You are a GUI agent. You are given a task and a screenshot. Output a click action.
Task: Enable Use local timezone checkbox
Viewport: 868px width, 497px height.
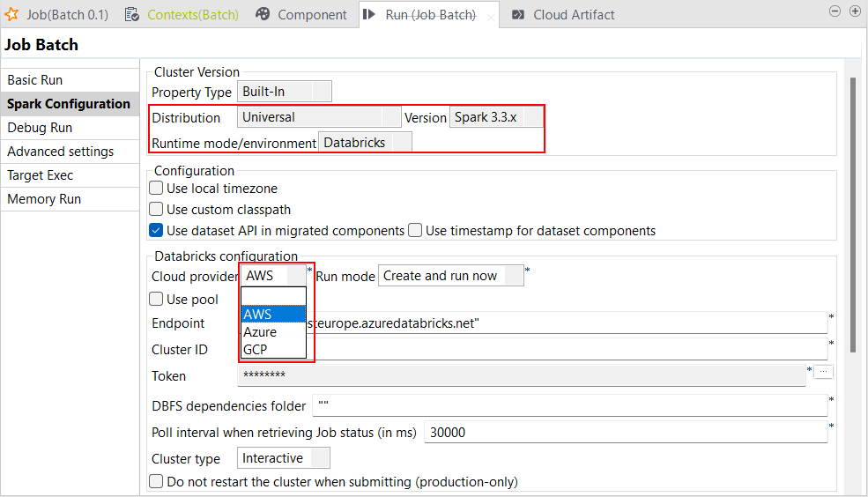pos(156,189)
